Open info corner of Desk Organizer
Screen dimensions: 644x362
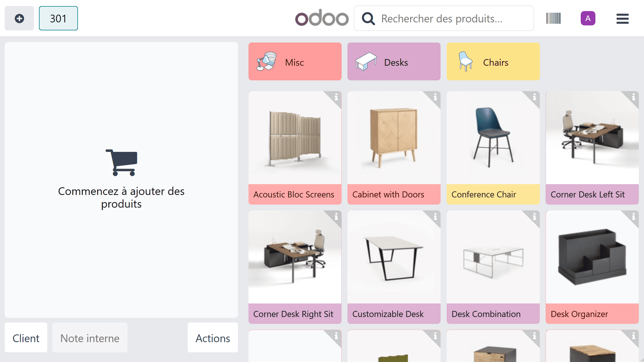[x=633, y=216]
